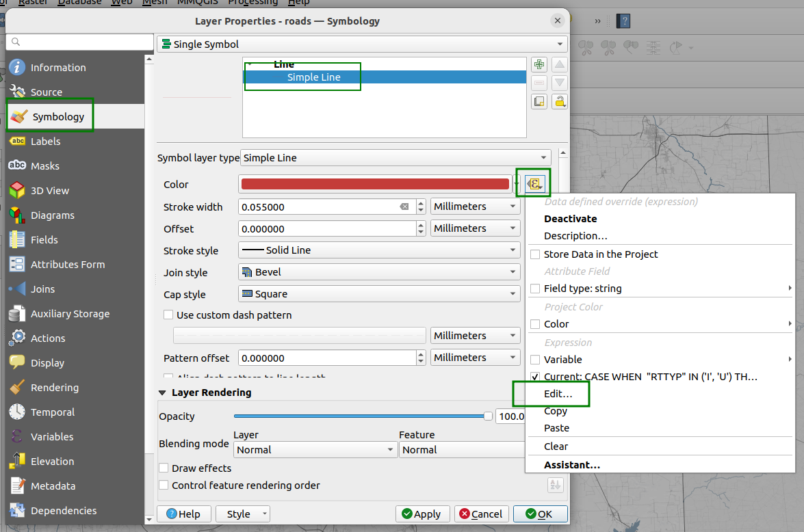Click the red Color swatch
The image size is (804, 532).
(x=375, y=184)
